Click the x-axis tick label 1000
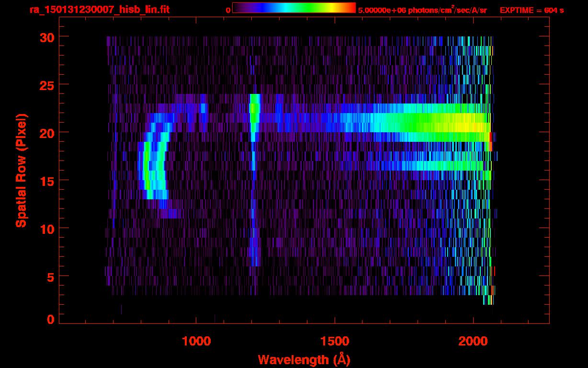The width and height of the screenshot is (588, 368). tap(196, 341)
